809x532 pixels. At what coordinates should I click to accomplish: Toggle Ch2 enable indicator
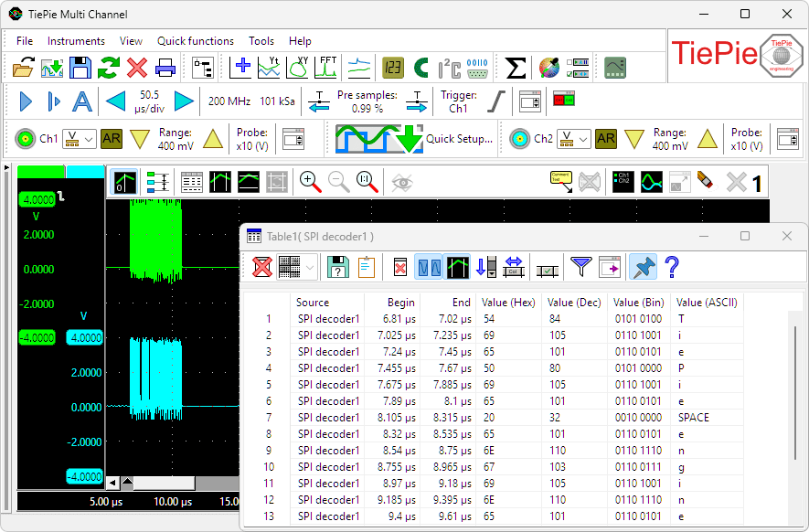pos(519,139)
